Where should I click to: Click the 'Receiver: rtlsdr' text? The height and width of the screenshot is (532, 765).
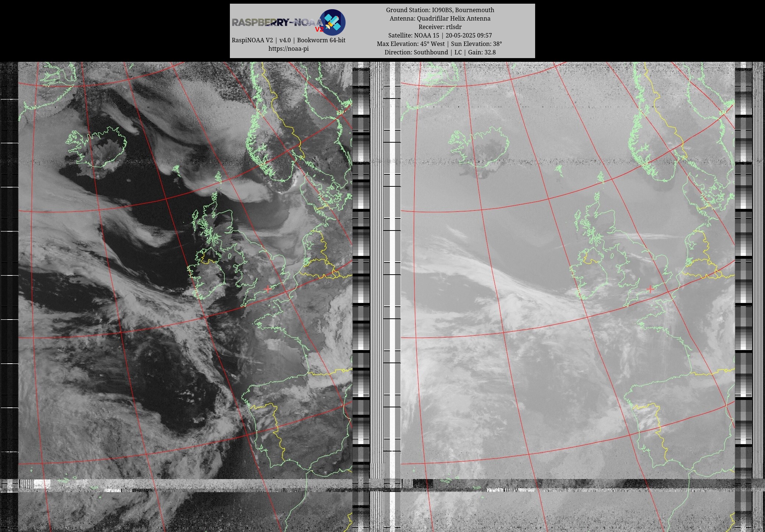pos(440,27)
